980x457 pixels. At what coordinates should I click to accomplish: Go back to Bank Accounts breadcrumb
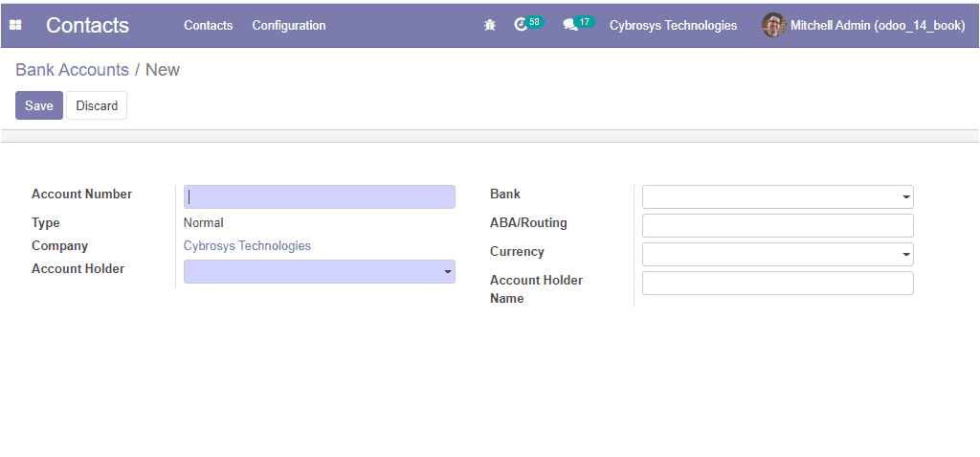point(72,70)
